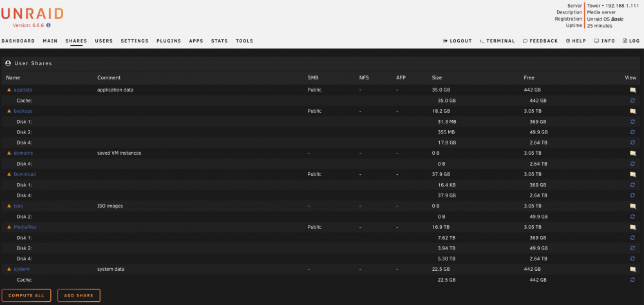Screen dimensions: 644x305
Task: Open the web Terminal
Action: point(497,41)
